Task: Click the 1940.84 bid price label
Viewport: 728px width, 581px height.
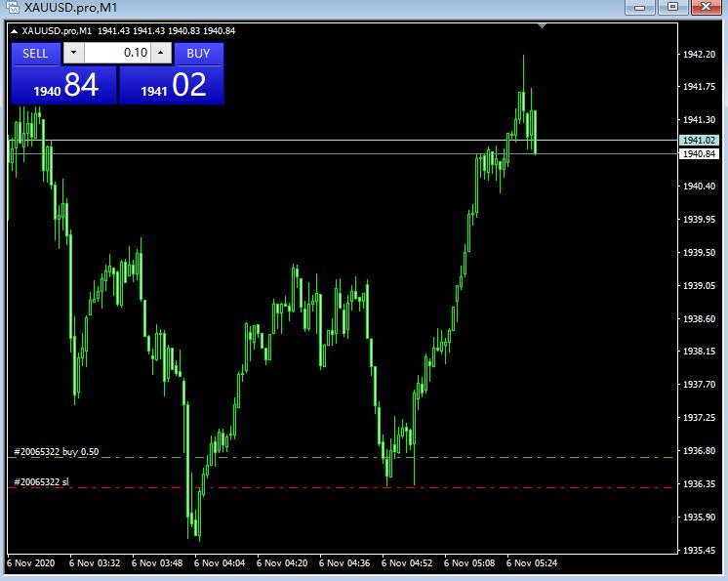Action: tap(699, 153)
